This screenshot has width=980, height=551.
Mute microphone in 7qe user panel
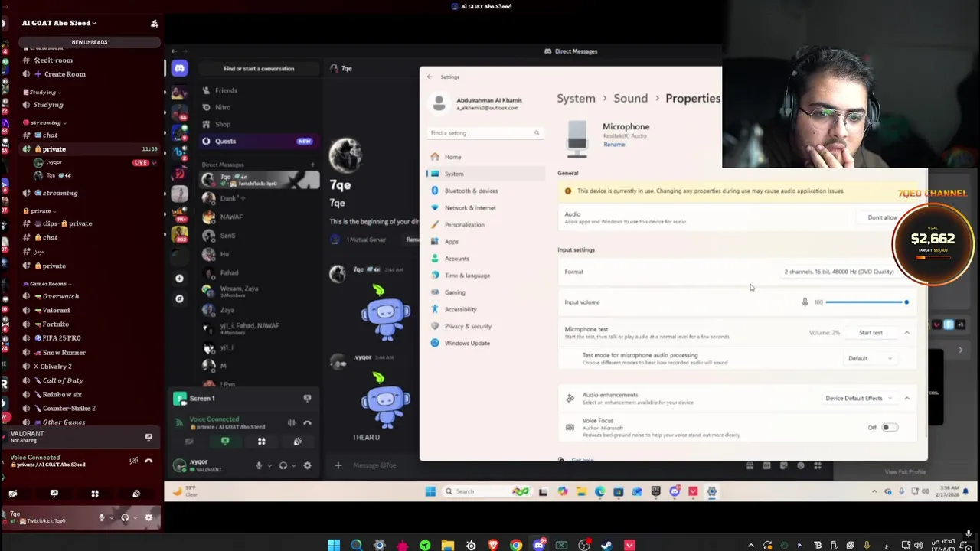(x=101, y=518)
